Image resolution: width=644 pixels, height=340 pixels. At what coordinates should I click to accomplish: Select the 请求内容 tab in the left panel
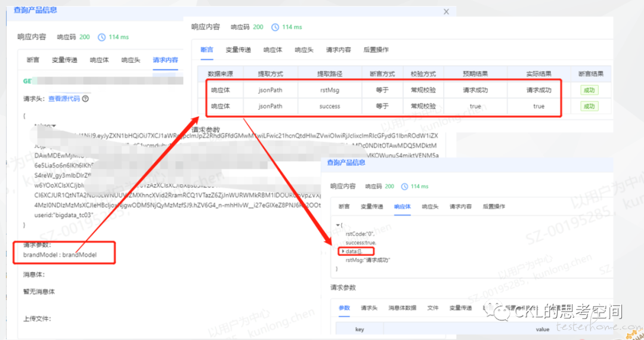[x=166, y=60]
